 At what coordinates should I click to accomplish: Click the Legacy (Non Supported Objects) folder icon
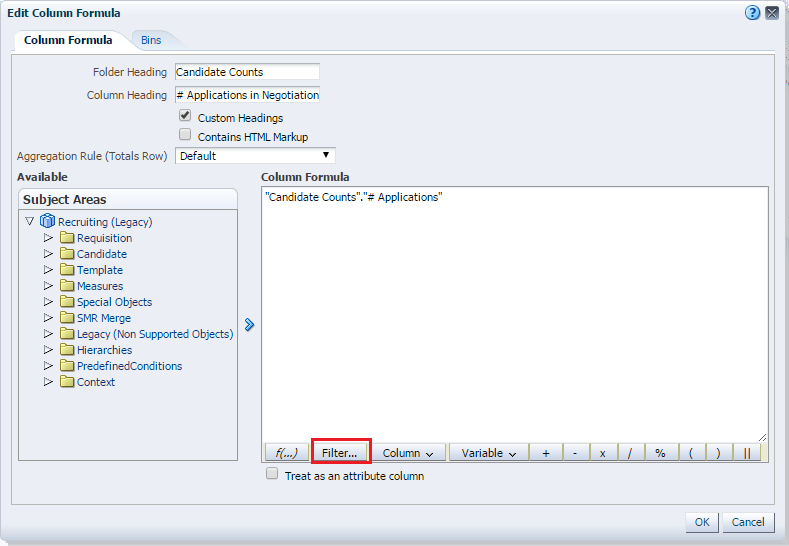pyautogui.click(x=67, y=334)
